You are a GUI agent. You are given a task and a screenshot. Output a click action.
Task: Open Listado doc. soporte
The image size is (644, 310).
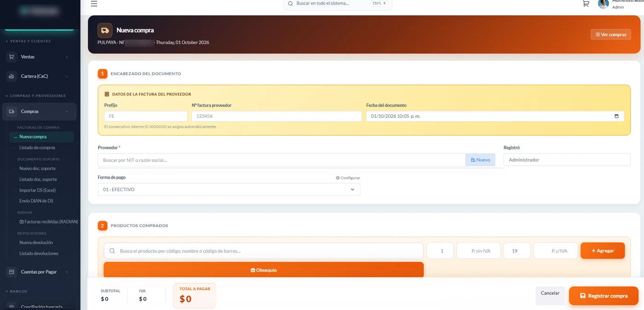38,179
